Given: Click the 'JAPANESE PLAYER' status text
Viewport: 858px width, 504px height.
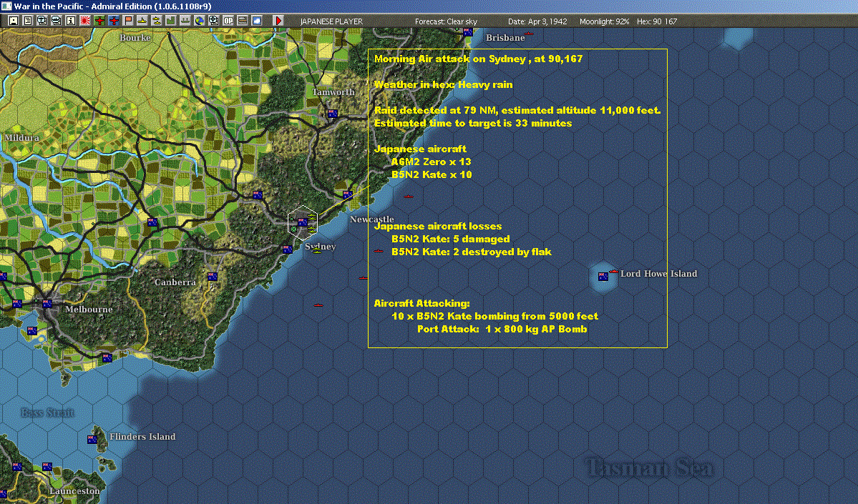Looking at the screenshot, I should pyautogui.click(x=331, y=21).
